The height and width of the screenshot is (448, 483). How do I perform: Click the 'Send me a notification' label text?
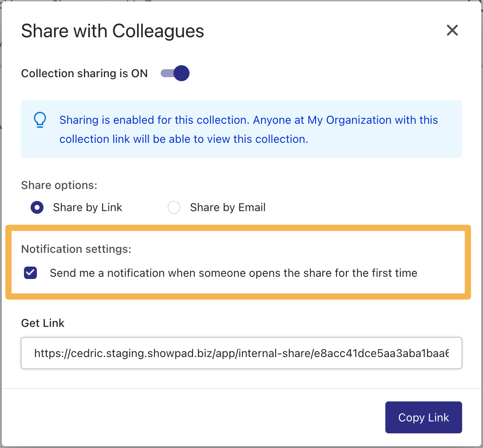coord(234,273)
